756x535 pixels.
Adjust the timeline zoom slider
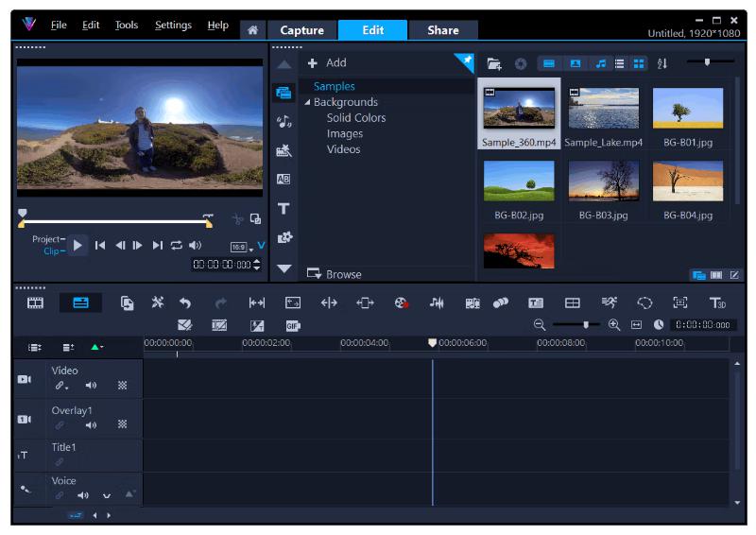(x=585, y=324)
